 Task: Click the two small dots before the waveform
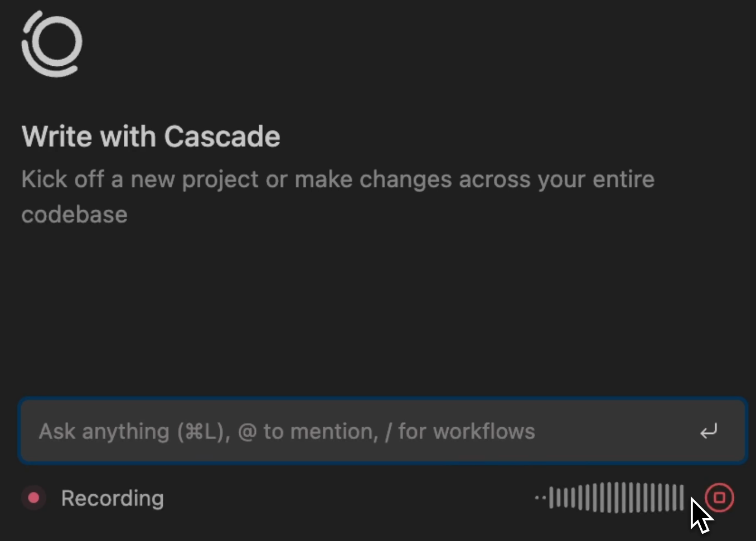(x=540, y=497)
